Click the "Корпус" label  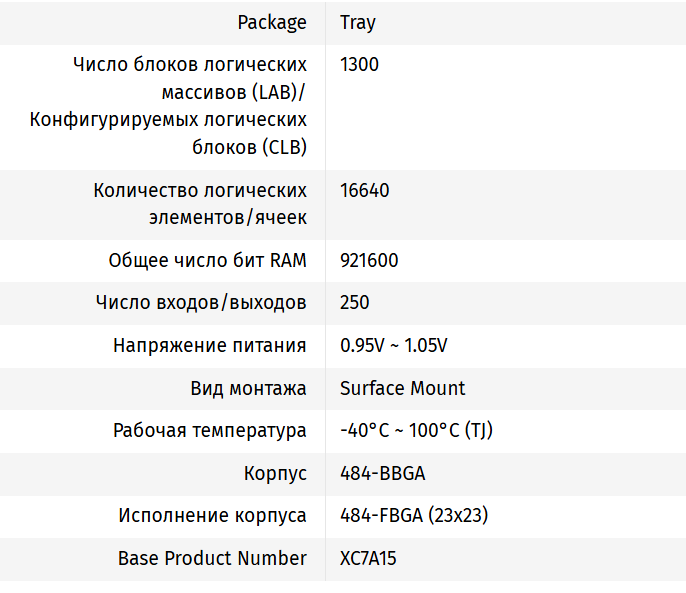coord(275,473)
